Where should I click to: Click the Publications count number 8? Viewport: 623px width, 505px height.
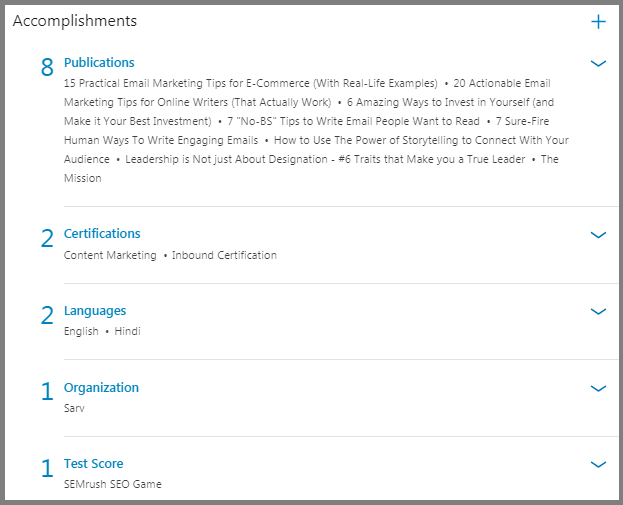[47, 67]
